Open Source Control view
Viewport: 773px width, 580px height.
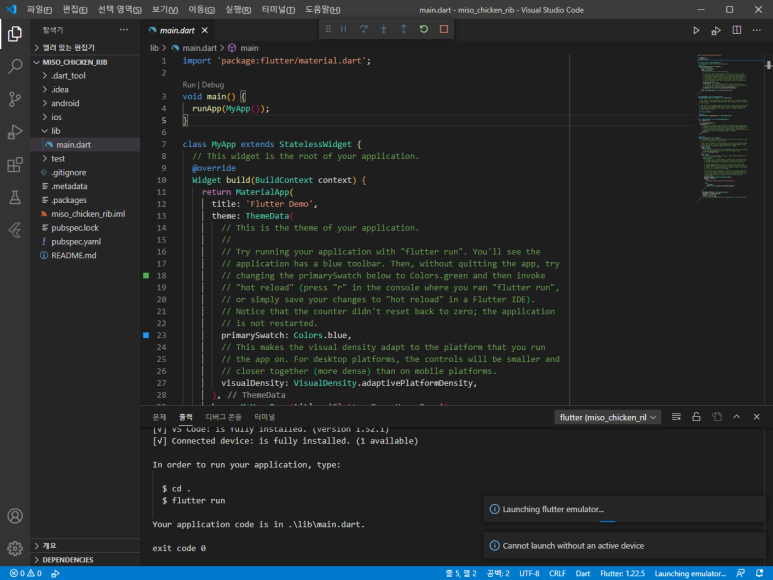click(15, 99)
